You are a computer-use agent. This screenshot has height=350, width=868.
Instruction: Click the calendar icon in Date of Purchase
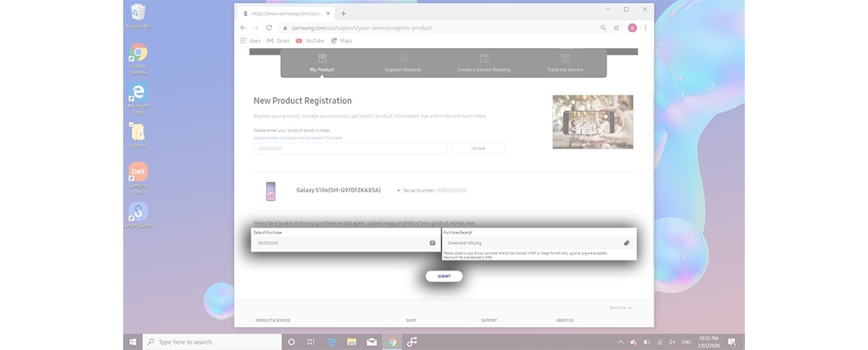tap(432, 243)
